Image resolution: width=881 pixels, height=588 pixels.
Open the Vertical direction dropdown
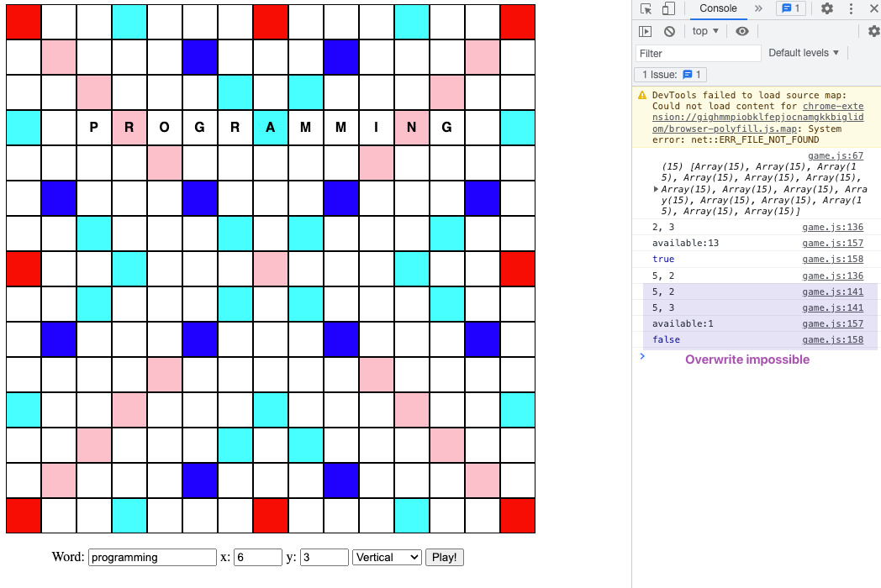point(388,557)
